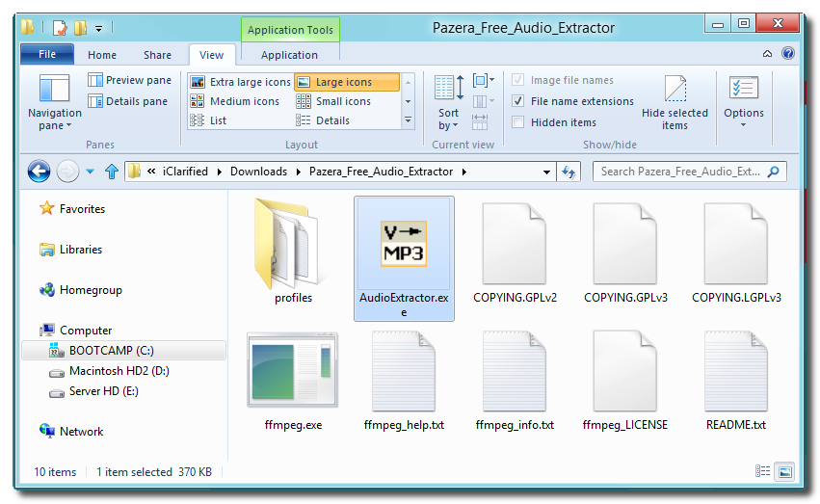This screenshot has height=504, width=820.
Task: Click iClarified in the address path
Action: tap(185, 172)
